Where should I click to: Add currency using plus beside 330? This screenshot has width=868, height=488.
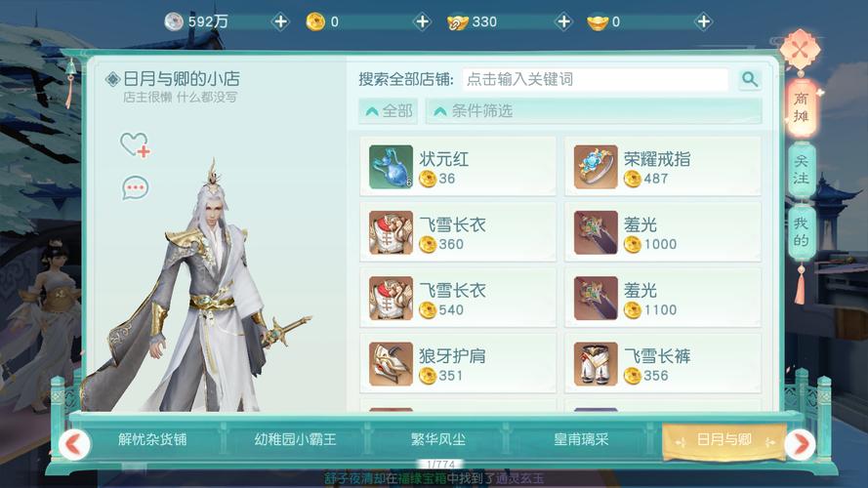(x=563, y=21)
